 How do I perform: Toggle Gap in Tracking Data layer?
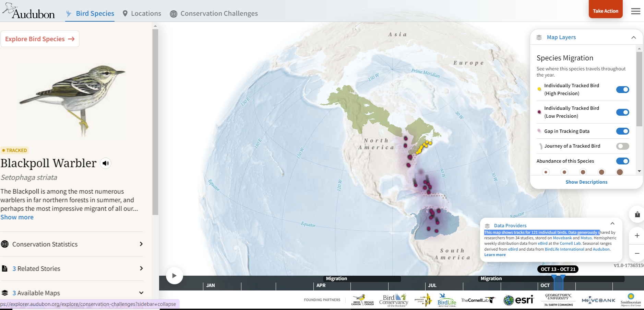(x=622, y=131)
